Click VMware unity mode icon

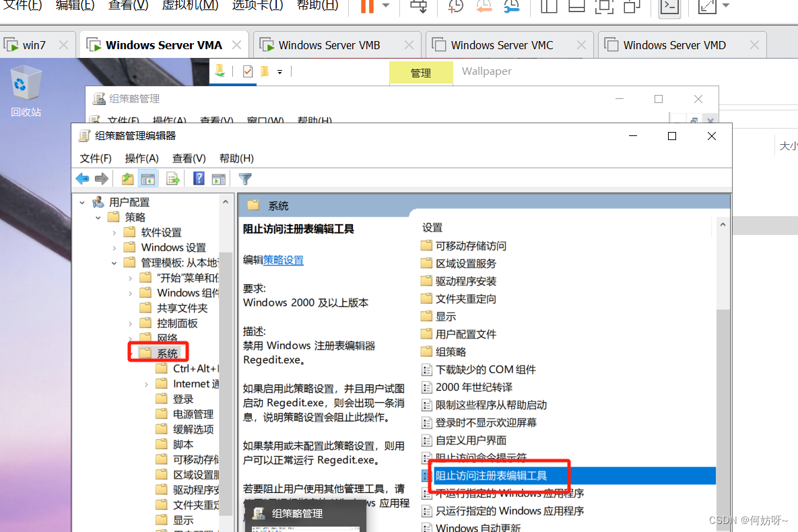tap(632, 6)
